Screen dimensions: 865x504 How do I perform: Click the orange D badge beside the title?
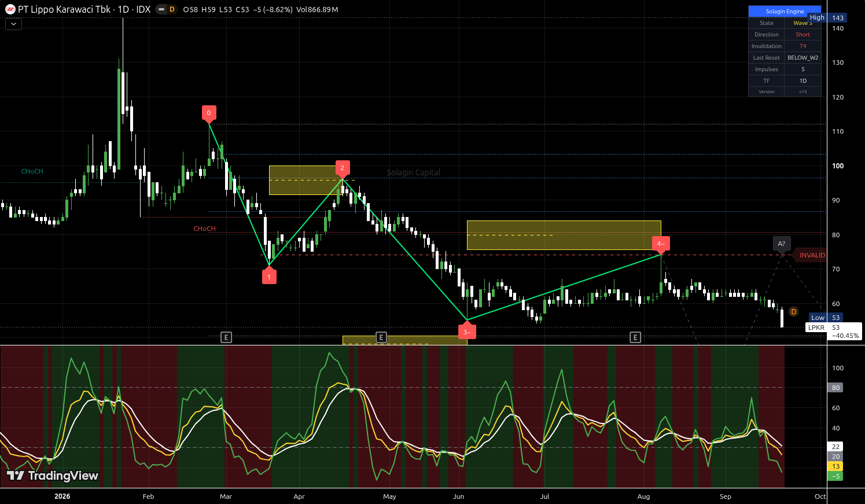[x=172, y=9]
